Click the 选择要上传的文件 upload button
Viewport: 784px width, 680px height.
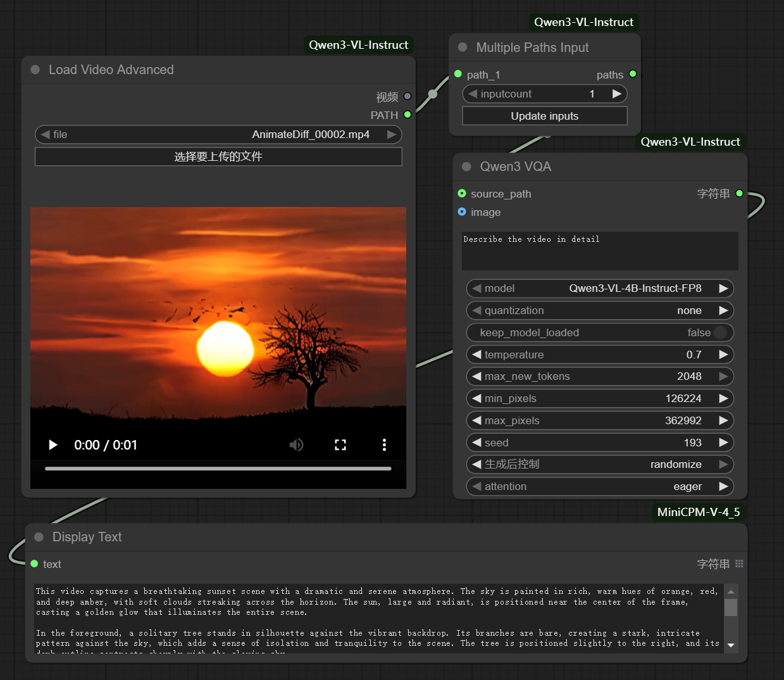218,156
